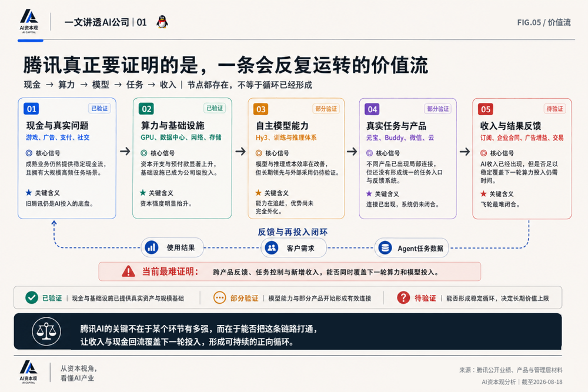The height and width of the screenshot is (392, 588).
Task: Click 待验证 badge on 收入与结果反馈 card
Action: tap(554, 109)
